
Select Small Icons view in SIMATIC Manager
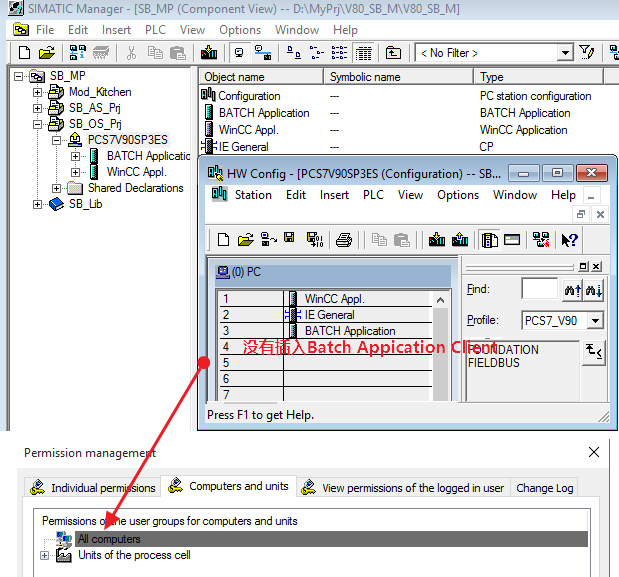(316, 52)
